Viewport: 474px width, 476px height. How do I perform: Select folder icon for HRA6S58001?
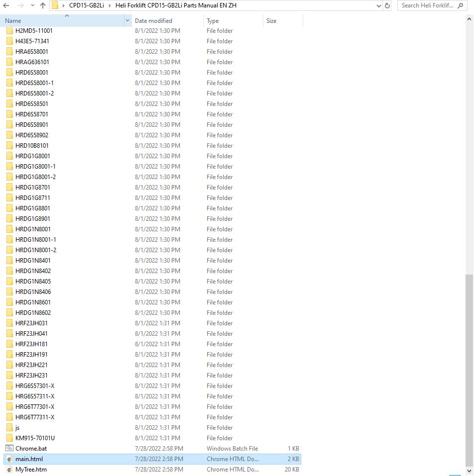(9, 52)
